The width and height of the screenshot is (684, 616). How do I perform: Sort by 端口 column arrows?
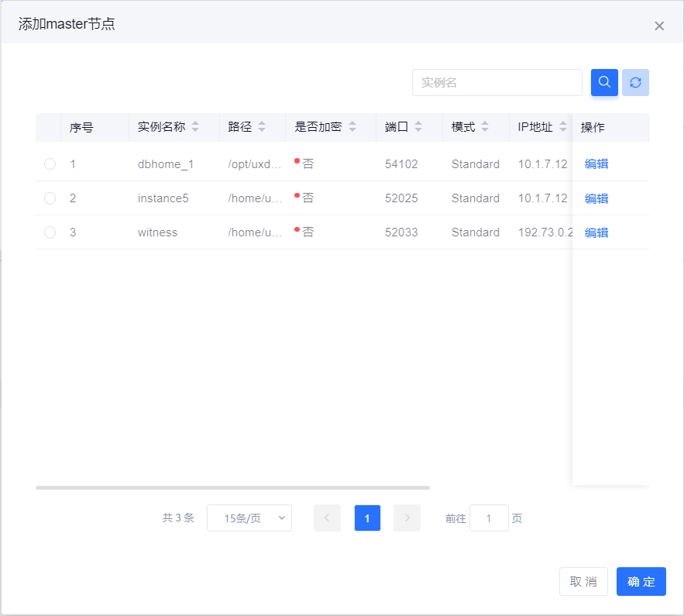[418, 127]
